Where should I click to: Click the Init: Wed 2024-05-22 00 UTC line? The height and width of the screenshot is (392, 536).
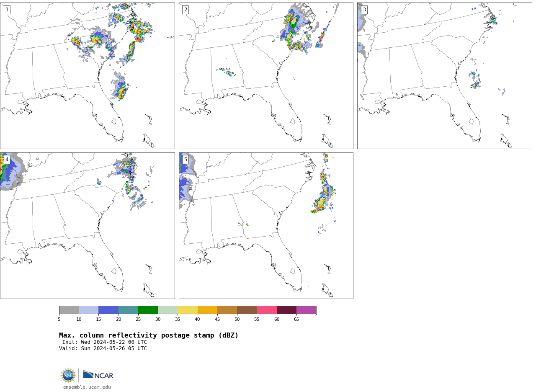(x=105, y=342)
